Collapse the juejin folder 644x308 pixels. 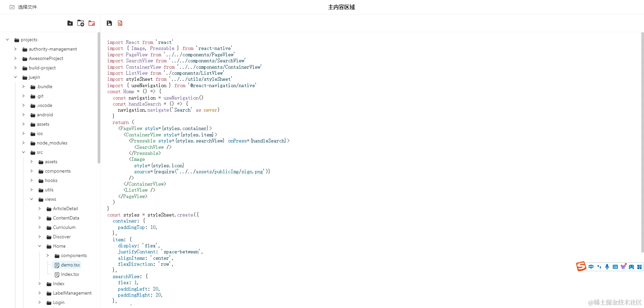click(15, 77)
